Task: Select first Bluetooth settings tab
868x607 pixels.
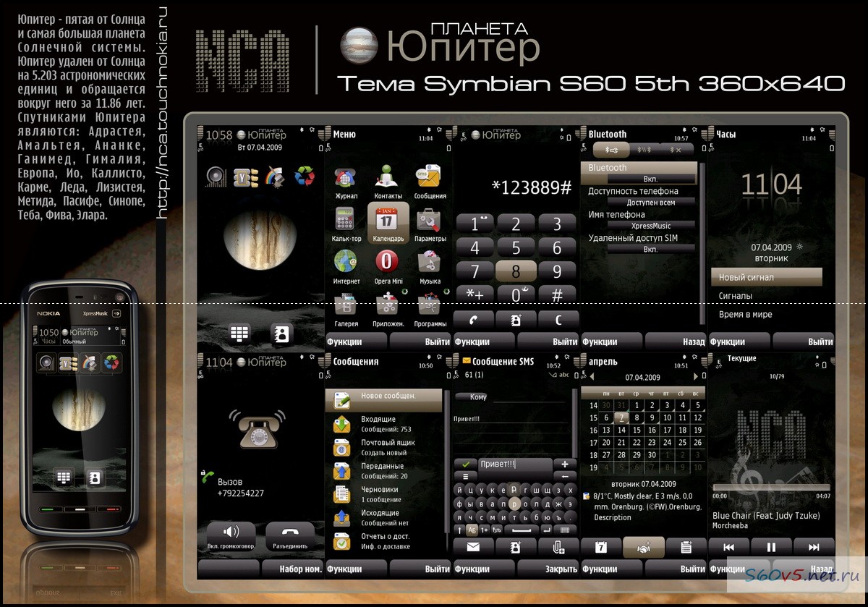Action: [x=610, y=150]
